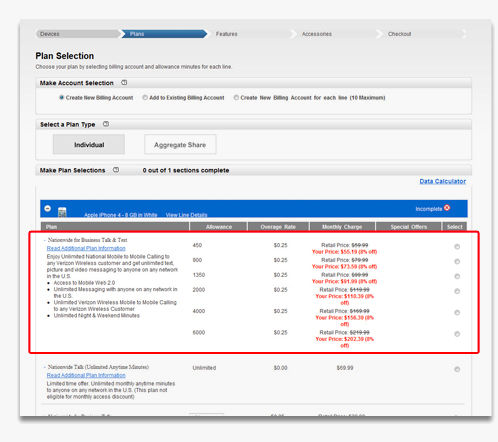
Task: Select the 900 minute plan radio button
Action: pyautogui.click(x=457, y=261)
